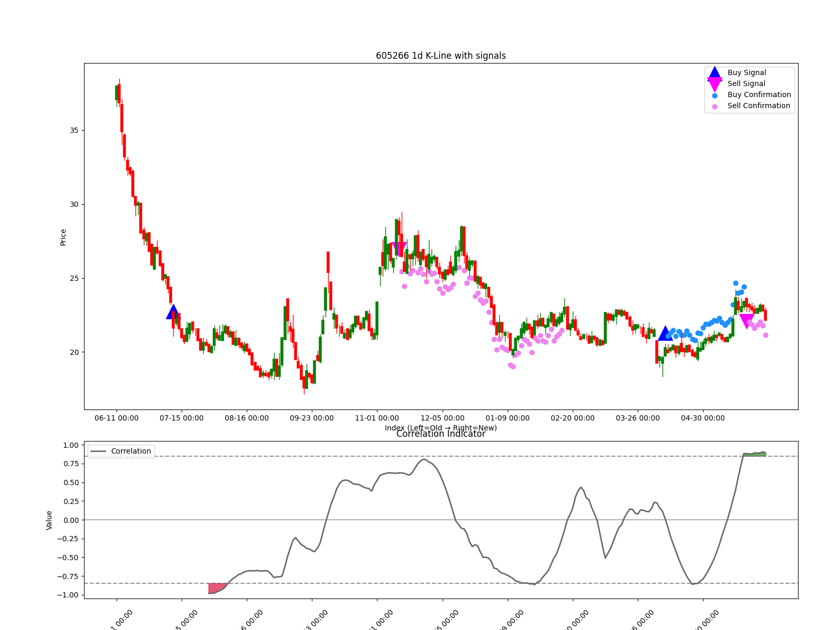This screenshot has width=840, height=630.
Task: Click the price axis label 25
Action: tap(74, 278)
